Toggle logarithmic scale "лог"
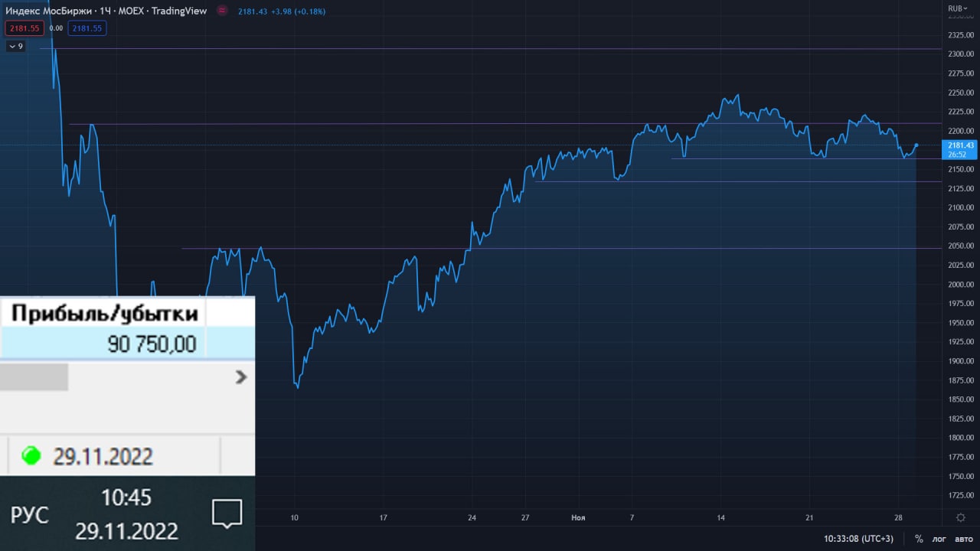This screenshot has width=980, height=551. point(939,539)
